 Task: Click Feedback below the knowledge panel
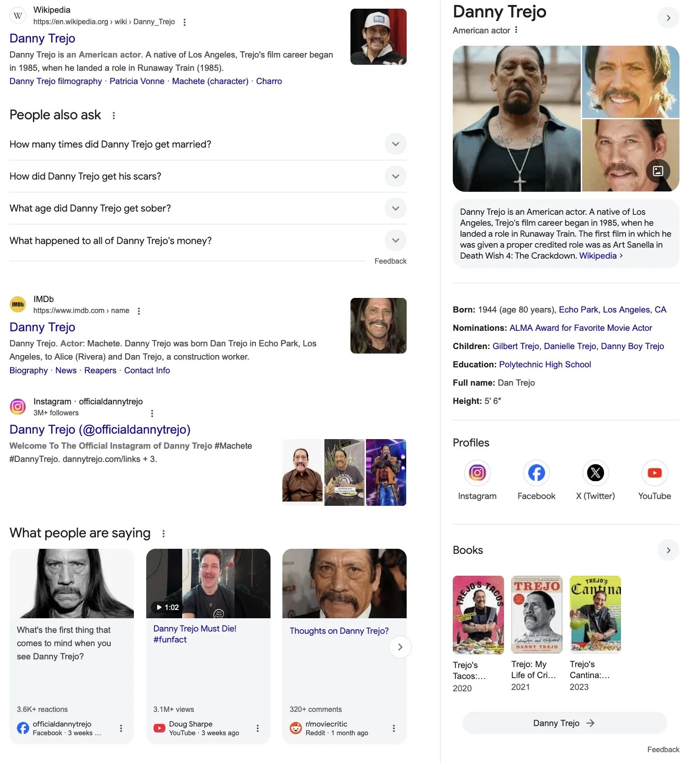coord(663,749)
